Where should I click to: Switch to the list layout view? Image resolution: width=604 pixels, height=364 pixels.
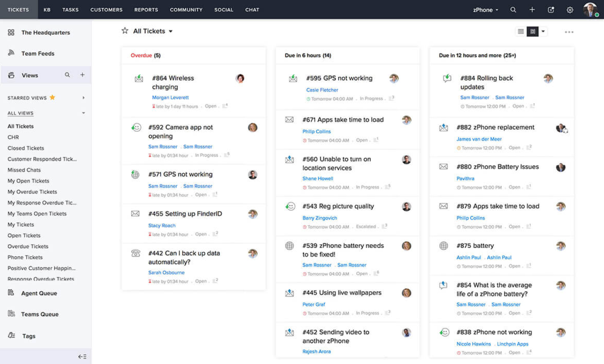(520, 31)
